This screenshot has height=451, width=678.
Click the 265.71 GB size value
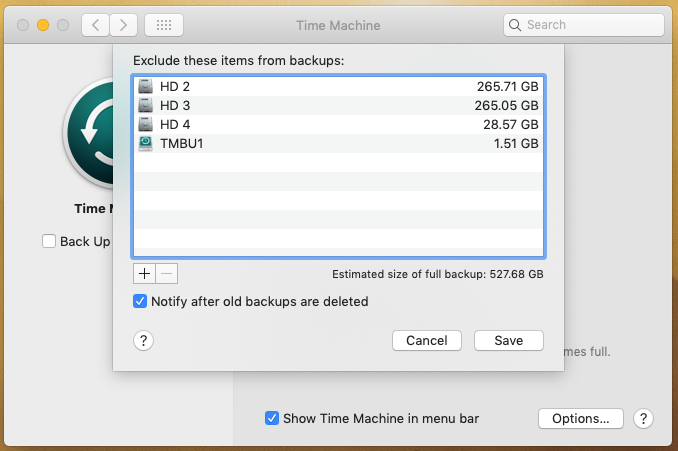(x=508, y=86)
